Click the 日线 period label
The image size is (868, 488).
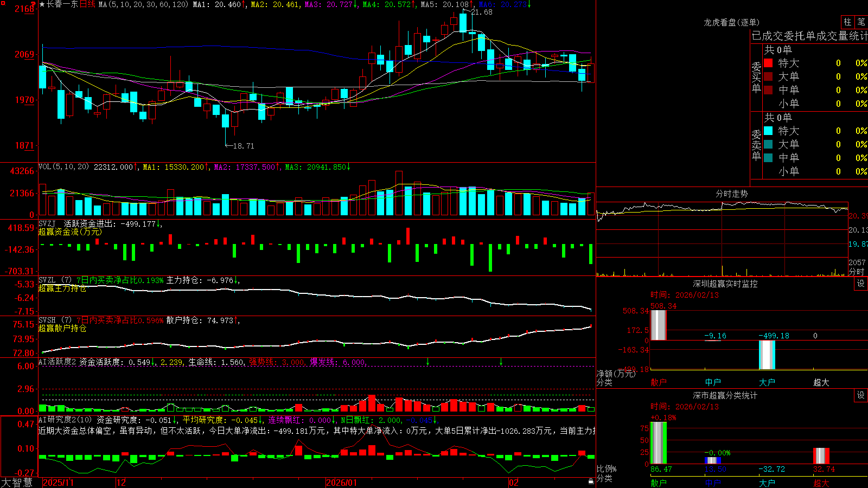coord(87,4)
